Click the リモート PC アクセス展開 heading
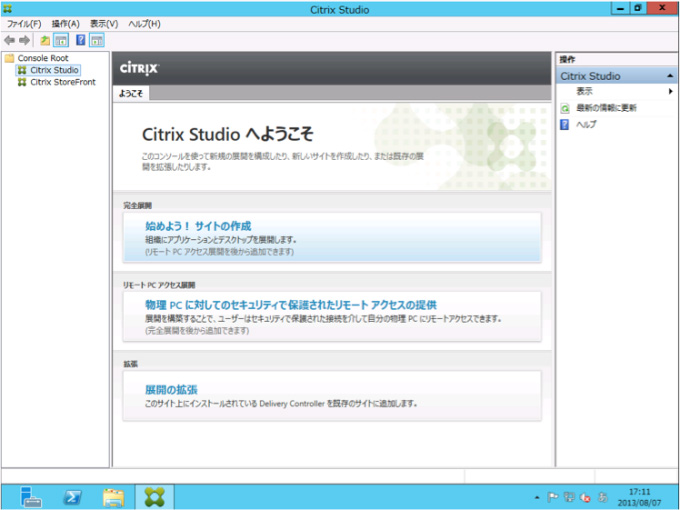This screenshot has height=510, width=680. [x=159, y=285]
